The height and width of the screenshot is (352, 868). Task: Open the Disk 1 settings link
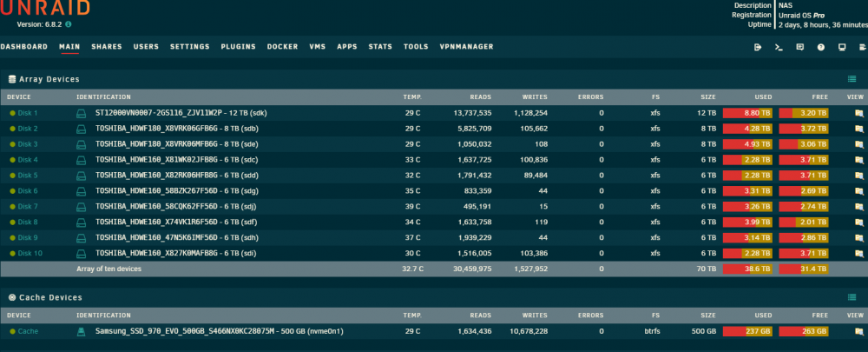pyautogui.click(x=28, y=113)
